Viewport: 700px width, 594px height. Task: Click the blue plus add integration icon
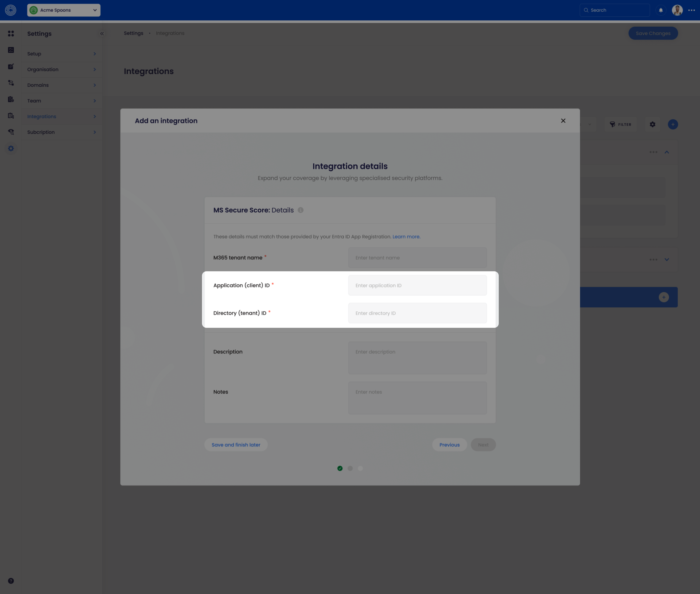(x=673, y=124)
